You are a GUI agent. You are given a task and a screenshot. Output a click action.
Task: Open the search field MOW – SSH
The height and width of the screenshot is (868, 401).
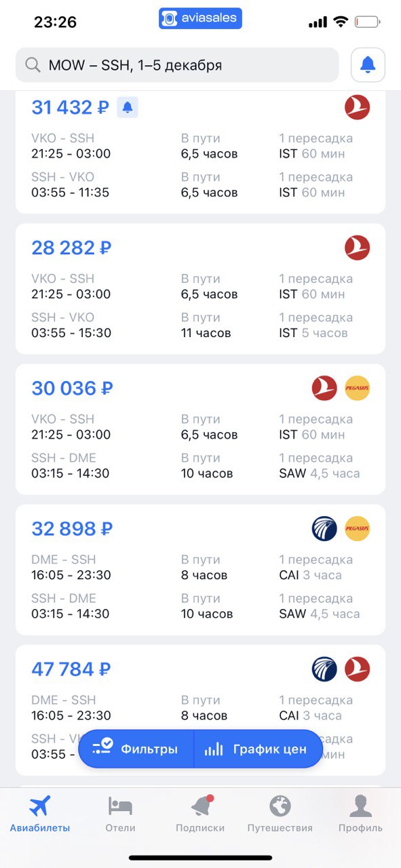click(177, 65)
